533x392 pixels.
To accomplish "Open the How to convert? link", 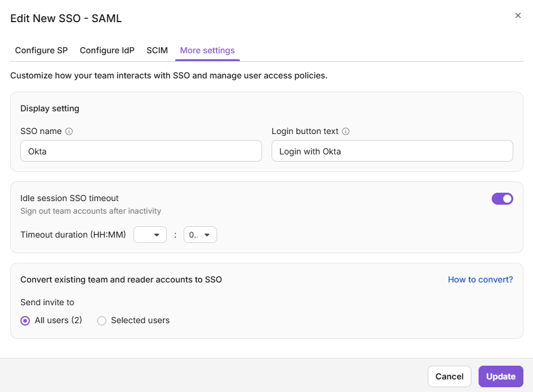I will (480, 279).
